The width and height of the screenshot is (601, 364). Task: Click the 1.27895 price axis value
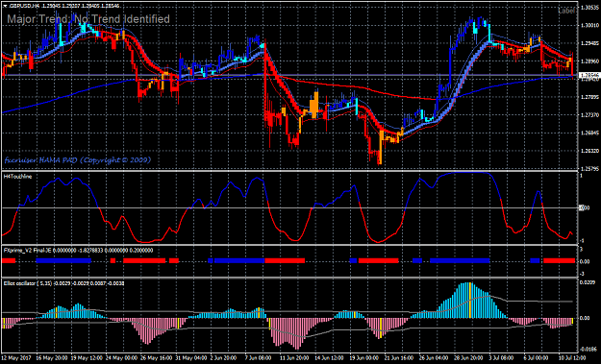pos(589,97)
